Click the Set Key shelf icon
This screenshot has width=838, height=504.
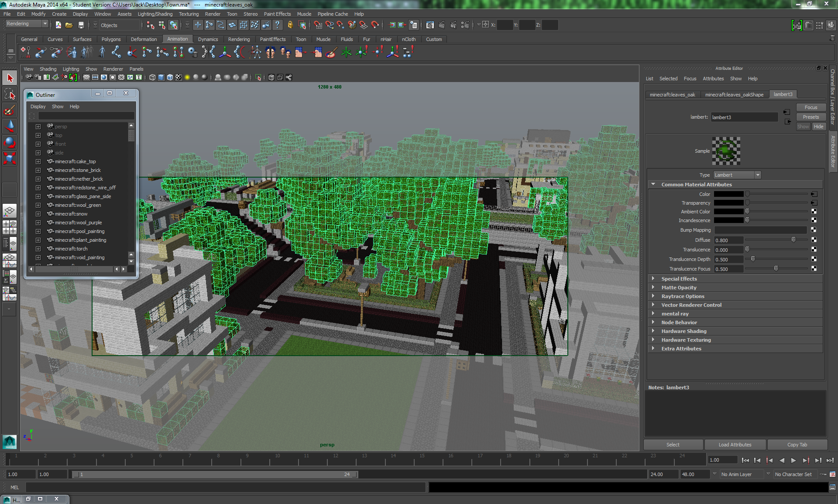[25, 52]
